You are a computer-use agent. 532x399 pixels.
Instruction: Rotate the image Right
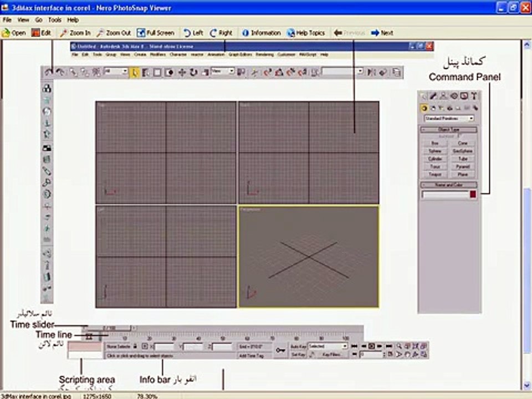[221, 33]
